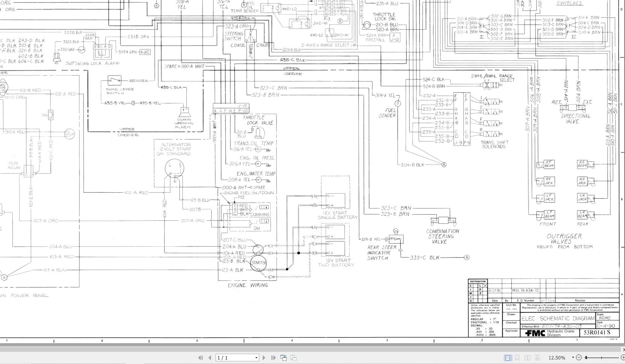
Task: Go to the next page
Action: click(264, 358)
